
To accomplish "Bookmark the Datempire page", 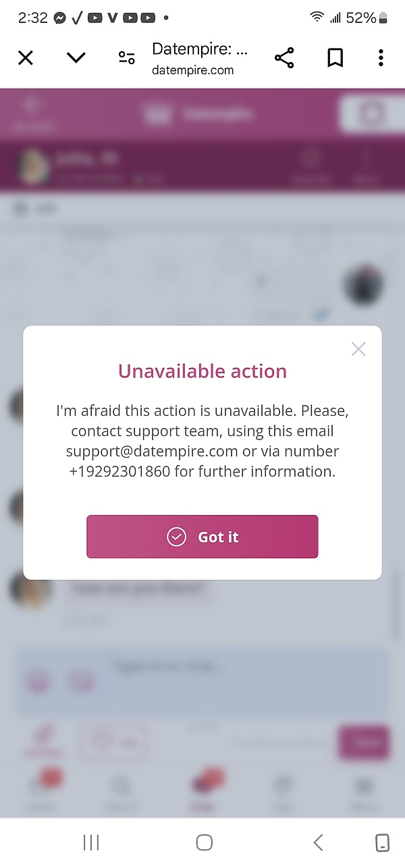I will [335, 58].
